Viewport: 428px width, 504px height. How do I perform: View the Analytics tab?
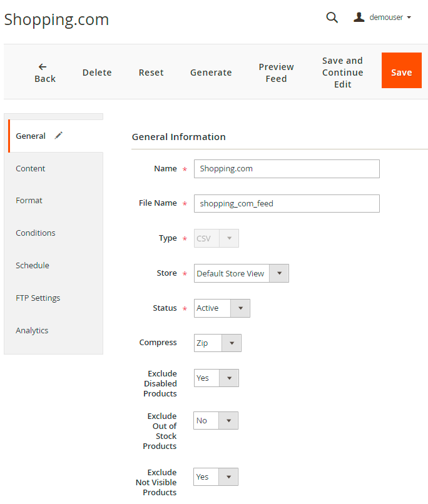point(32,331)
